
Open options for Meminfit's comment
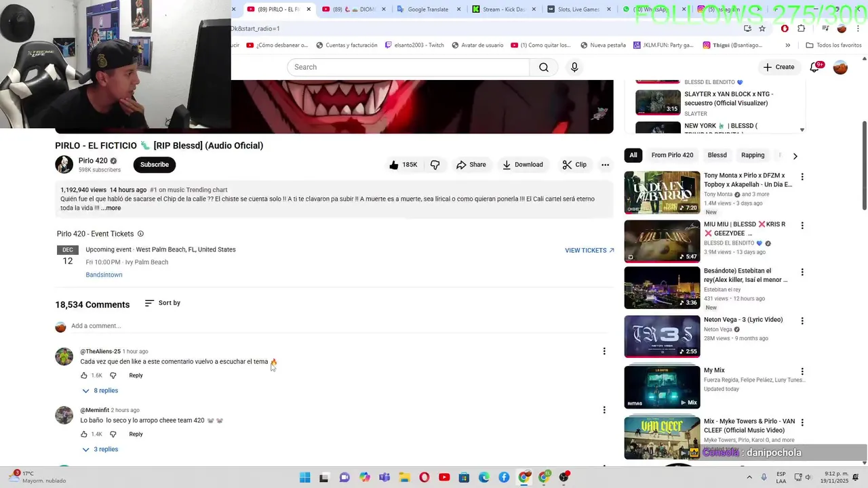(x=604, y=409)
